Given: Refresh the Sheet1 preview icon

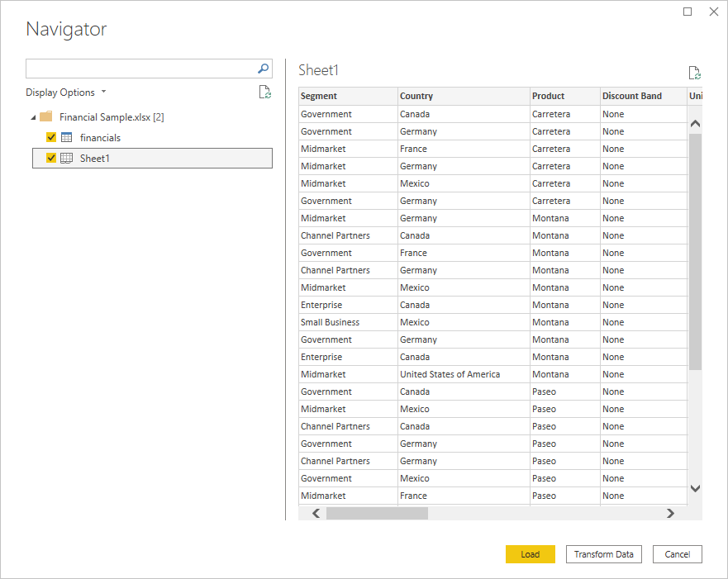Looking at the screenshot, I should [695, 71].
